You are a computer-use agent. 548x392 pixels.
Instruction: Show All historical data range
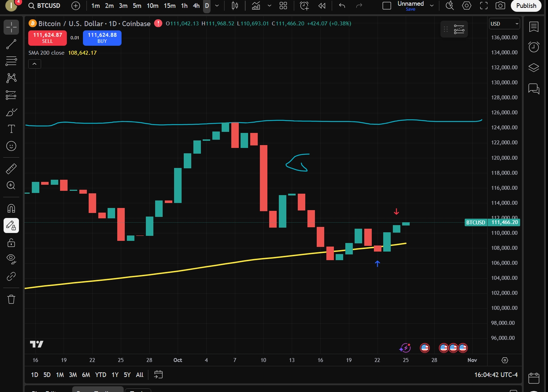coord(139,375)
